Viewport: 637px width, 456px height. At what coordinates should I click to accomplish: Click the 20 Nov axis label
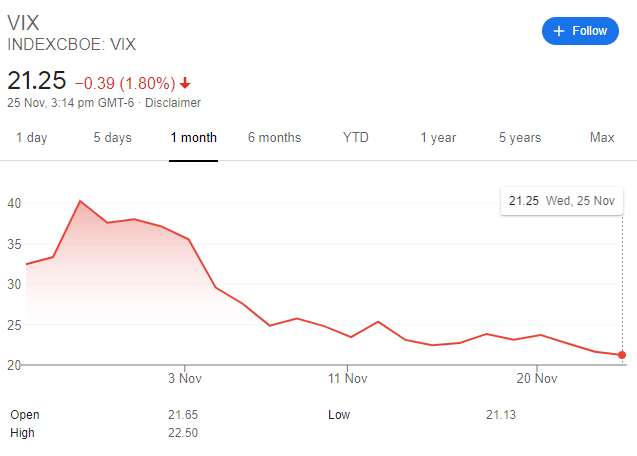tap(537, 377)
